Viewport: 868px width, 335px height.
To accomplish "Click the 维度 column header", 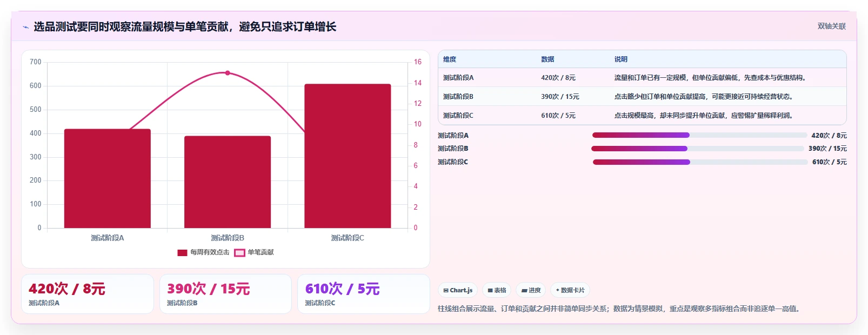I will pos(450,59).
